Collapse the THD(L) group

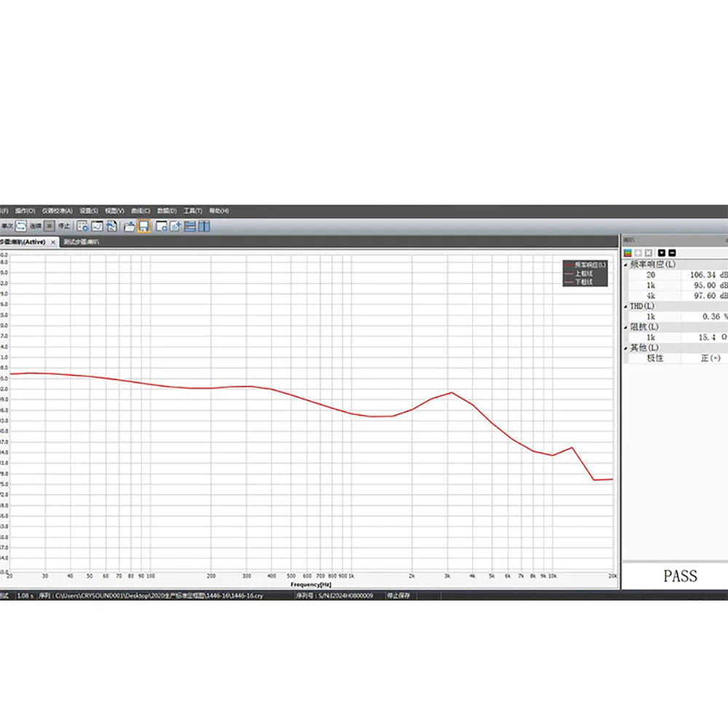(x=625, y=306)
